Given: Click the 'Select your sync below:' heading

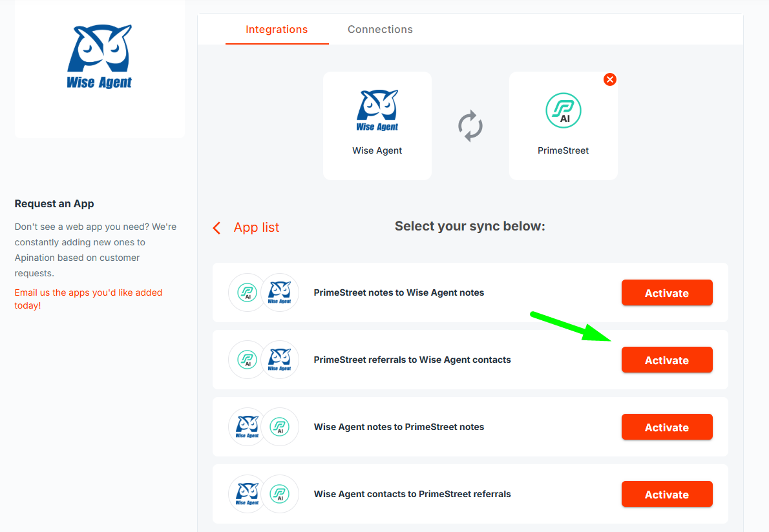Looking at the screenshot, I should point(470,227).
